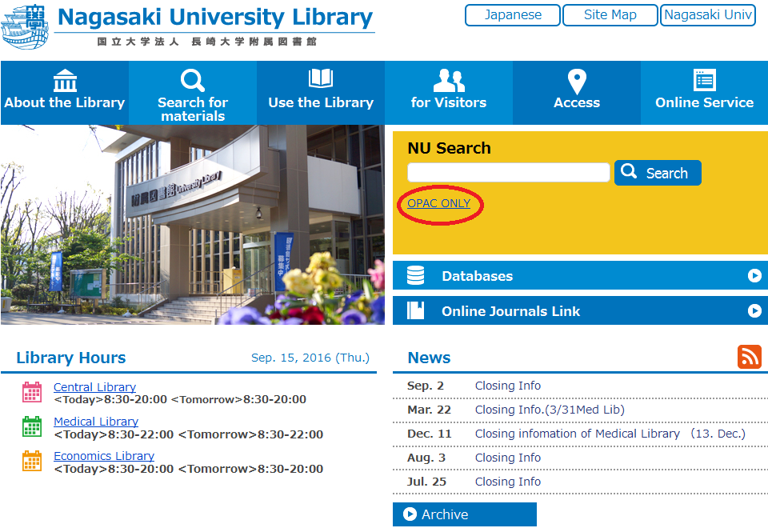
Task: Open the news Archive
Action: 464,514
